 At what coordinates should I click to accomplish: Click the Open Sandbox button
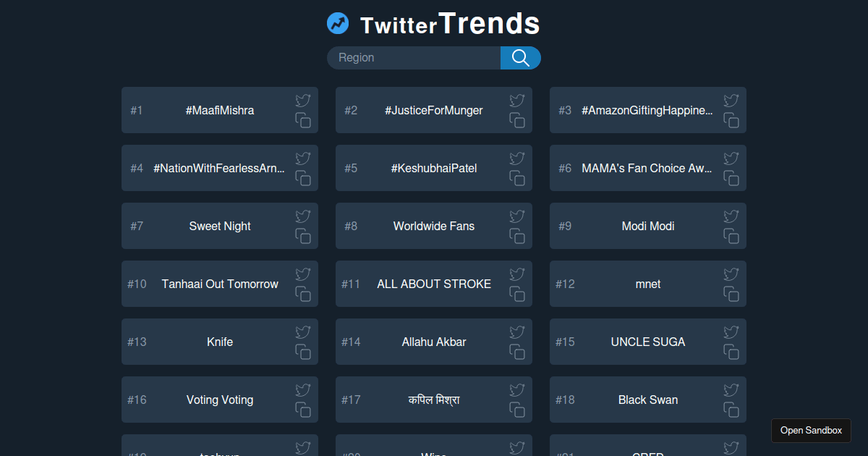coord(811,430)
